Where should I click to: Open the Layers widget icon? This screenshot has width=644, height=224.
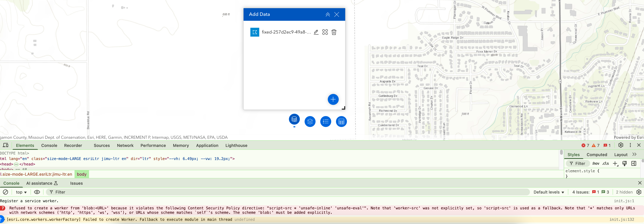tap(310, 122)
